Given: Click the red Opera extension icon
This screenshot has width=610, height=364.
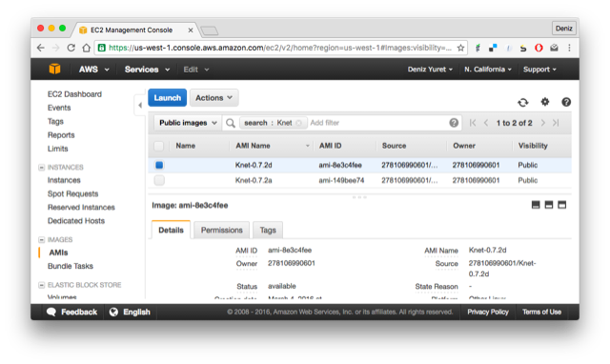Looking at the screenshot, I should coord(539,48).
